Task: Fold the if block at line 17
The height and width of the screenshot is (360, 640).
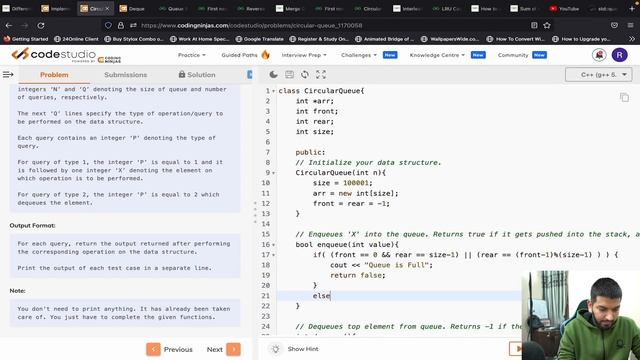Action: click(x=273, y=255)
